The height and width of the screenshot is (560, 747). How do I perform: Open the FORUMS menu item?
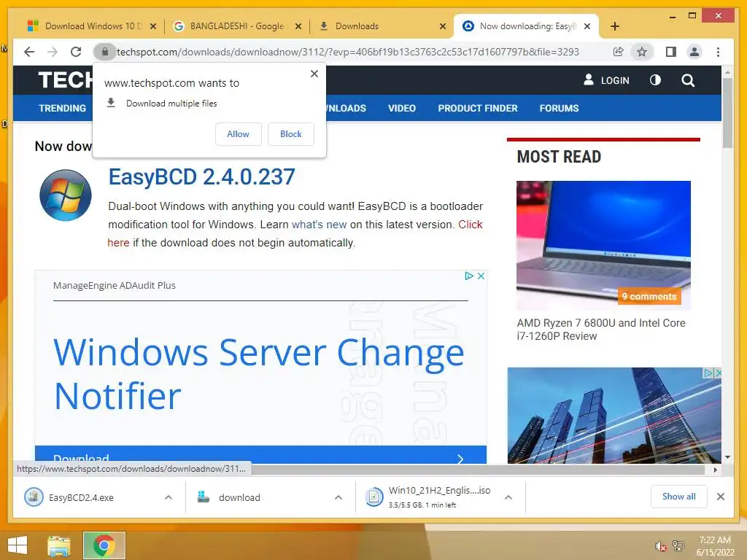click(559, 108)
